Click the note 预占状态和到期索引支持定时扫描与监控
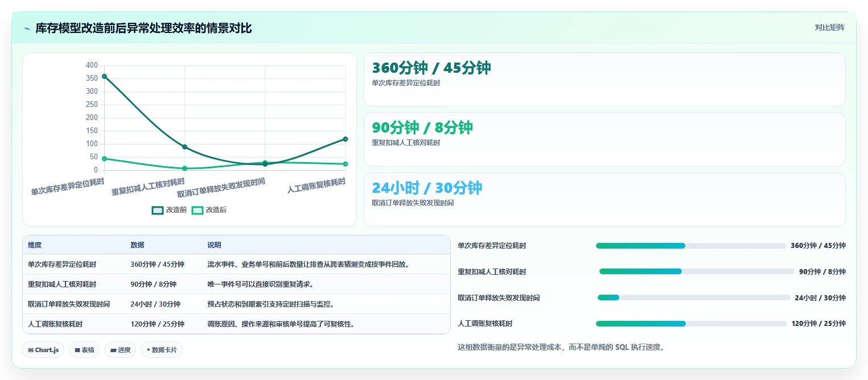868x380 pixels. tap(270, 304)
